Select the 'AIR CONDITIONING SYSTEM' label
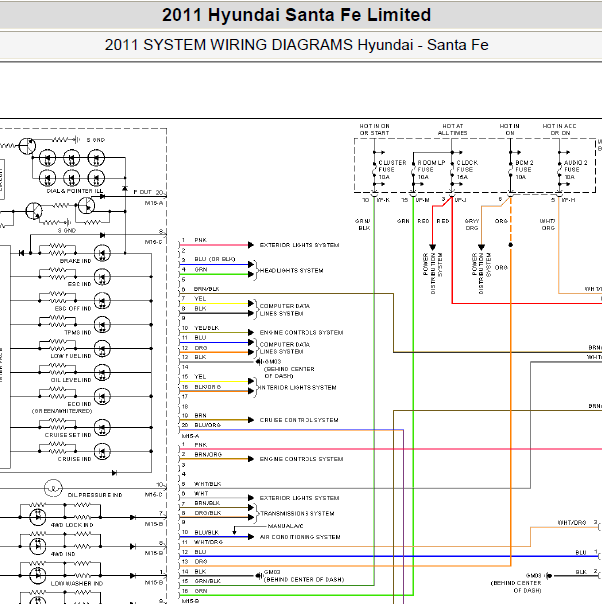 [300, 537]
